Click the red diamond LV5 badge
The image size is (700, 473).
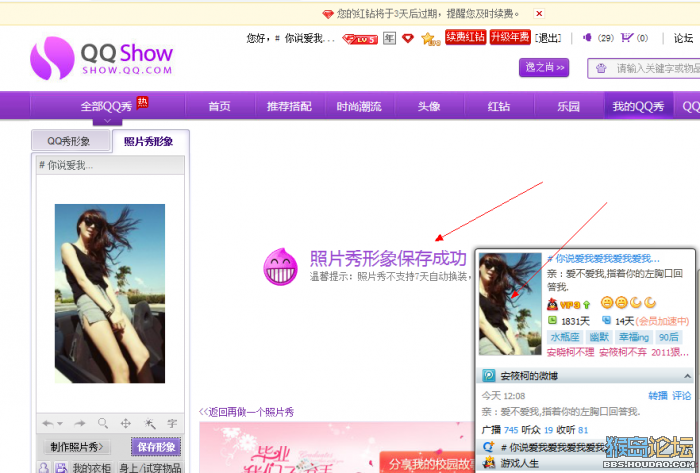[360, 39]
